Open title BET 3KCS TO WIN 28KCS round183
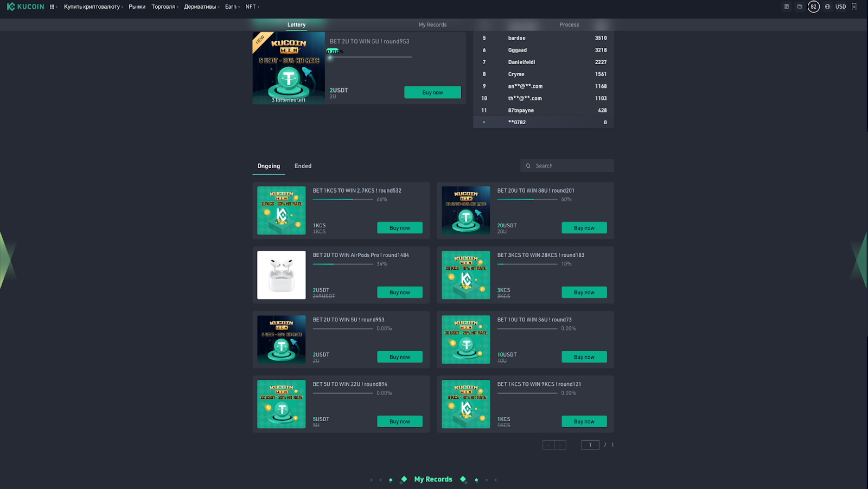The height and width of the screenshot is (489, 868). (x=541, y=255)
